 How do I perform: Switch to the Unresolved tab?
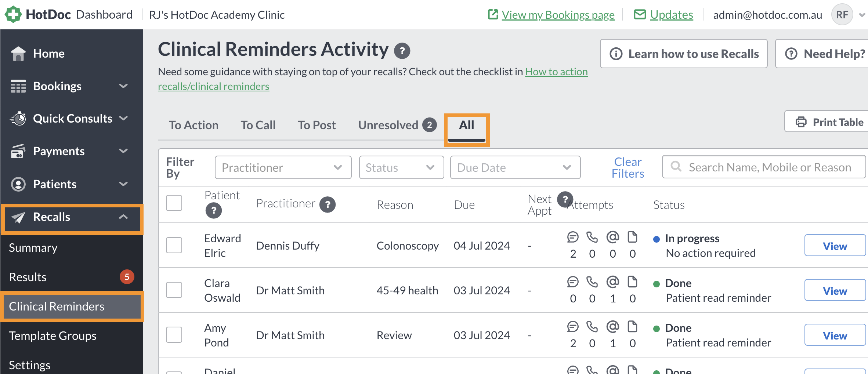click(x=397, y=125)
